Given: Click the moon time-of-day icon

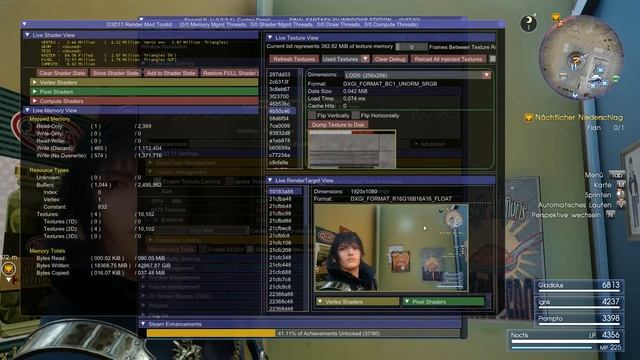Looking at the screenshot, I should pyautogui.click(x=528, y=23).
